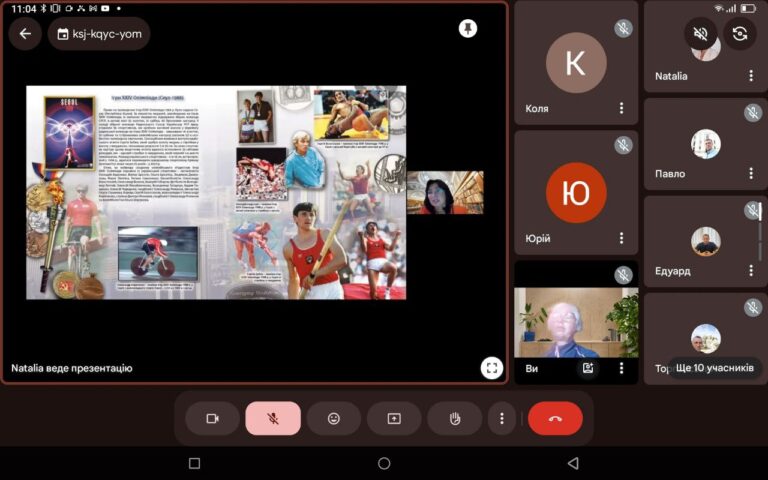Show the 10 more participants
This screenshot has width=768, height=480.
715,368
